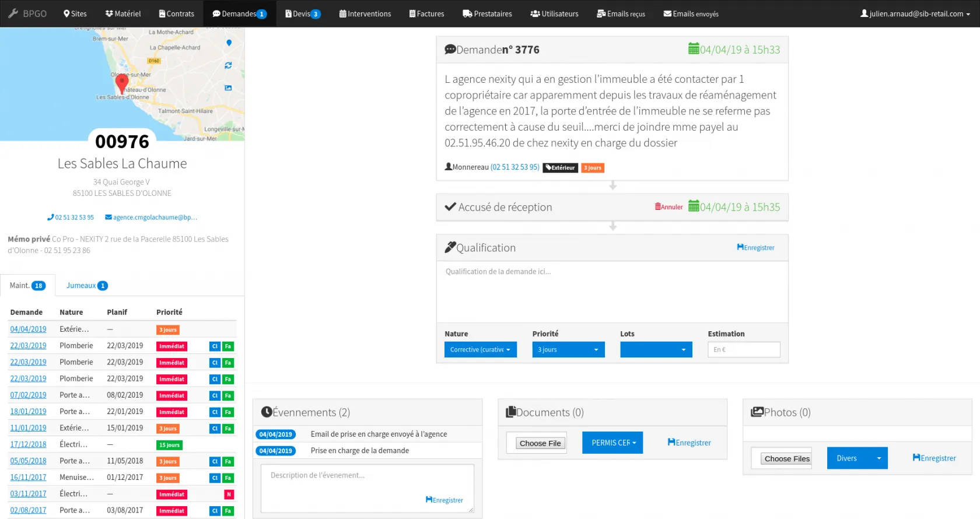Open the Demandes menu in navbar
Screen dimensions: 980x519
(239, 13)
